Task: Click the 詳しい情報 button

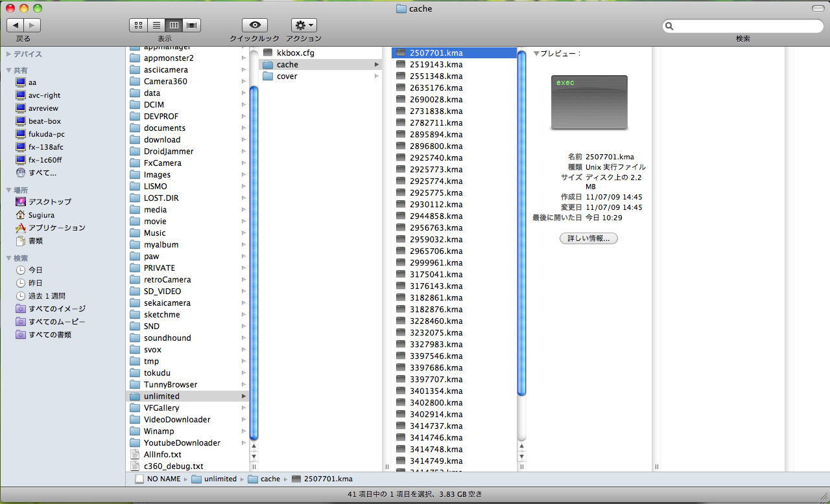Action: pos(588,238)
